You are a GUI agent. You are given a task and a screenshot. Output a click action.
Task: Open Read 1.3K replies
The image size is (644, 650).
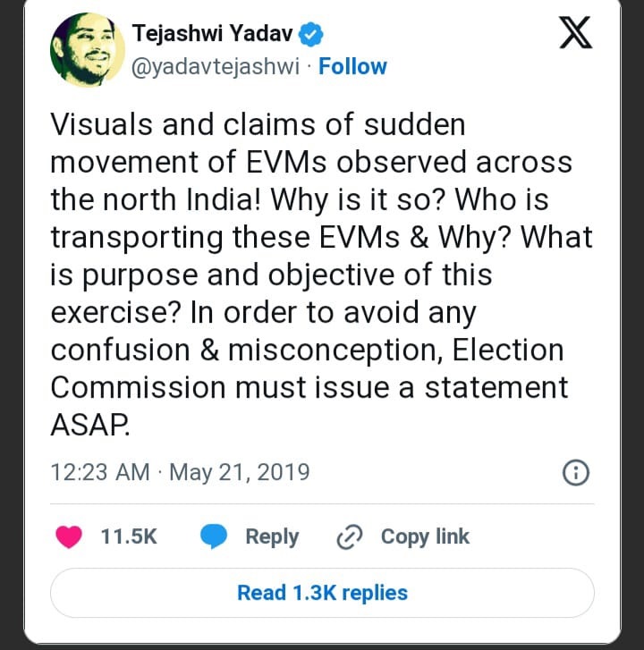coord(322,593)
